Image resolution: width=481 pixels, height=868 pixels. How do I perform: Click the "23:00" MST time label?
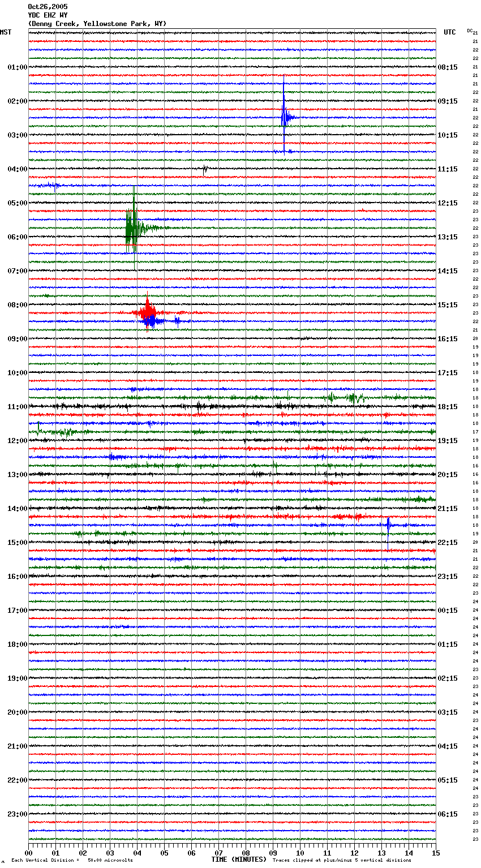(x=17, y=814)
